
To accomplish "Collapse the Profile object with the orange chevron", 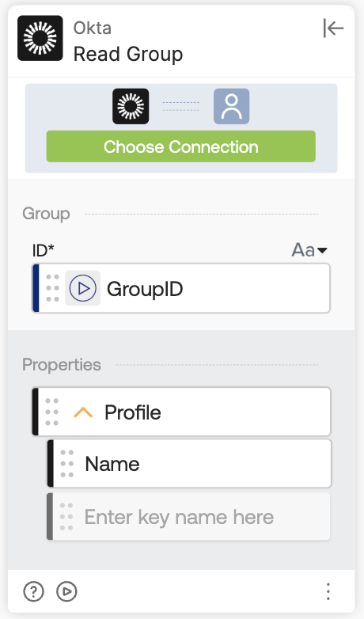I will coord(83,412).
